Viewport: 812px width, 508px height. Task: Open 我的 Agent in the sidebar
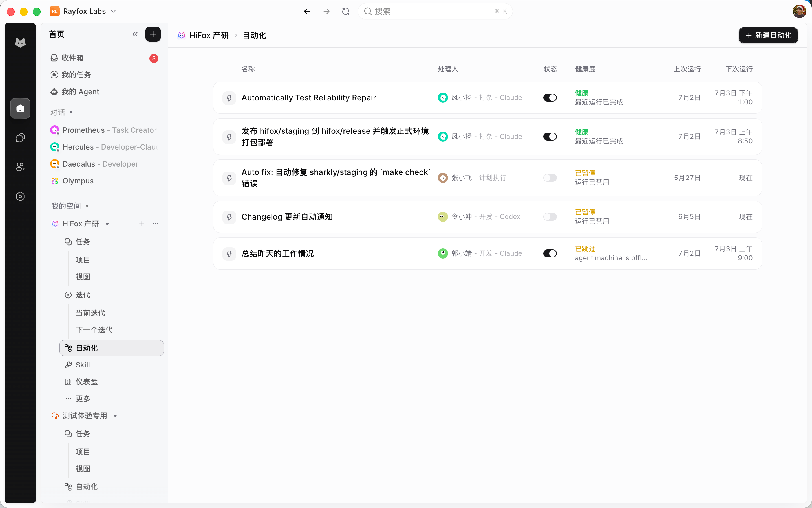click(x=104, y=92)
